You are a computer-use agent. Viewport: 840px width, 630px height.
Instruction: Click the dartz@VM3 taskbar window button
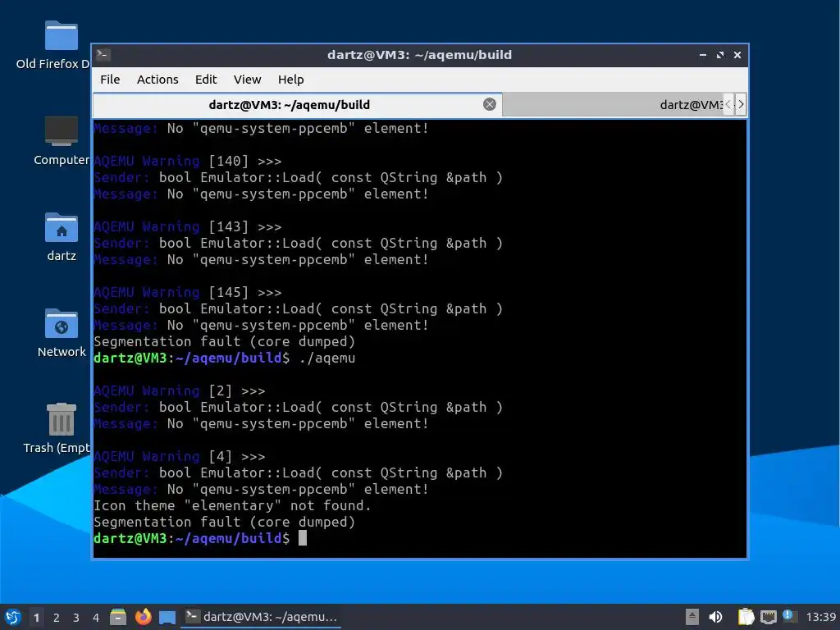(262, 617)
